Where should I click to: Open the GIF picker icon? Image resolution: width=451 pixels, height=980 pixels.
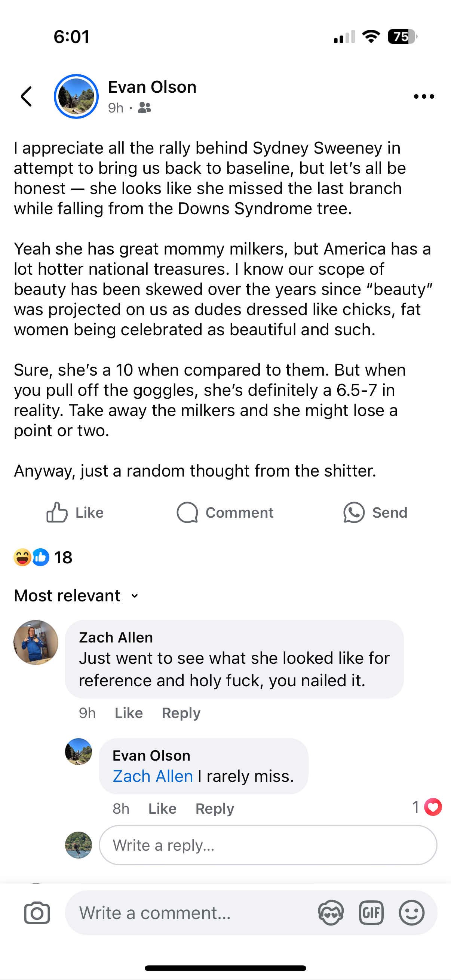coord(371,913)
